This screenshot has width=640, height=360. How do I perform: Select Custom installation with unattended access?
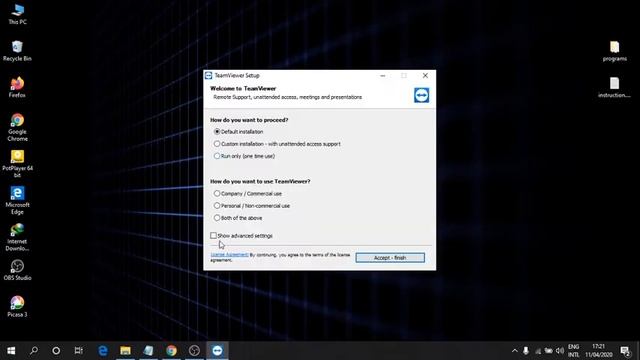click(x=277, y=144)
